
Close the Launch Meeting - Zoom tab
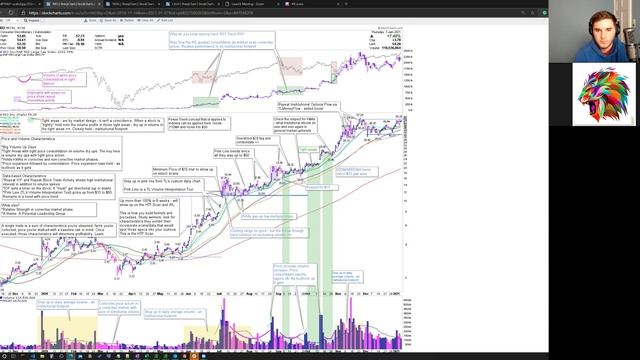(x=278, y=4)
